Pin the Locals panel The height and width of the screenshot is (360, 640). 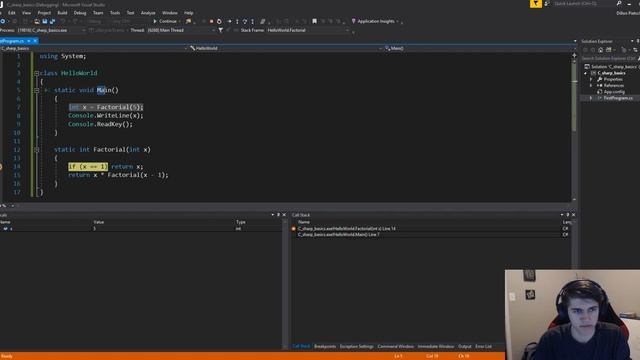pos(278,215)
